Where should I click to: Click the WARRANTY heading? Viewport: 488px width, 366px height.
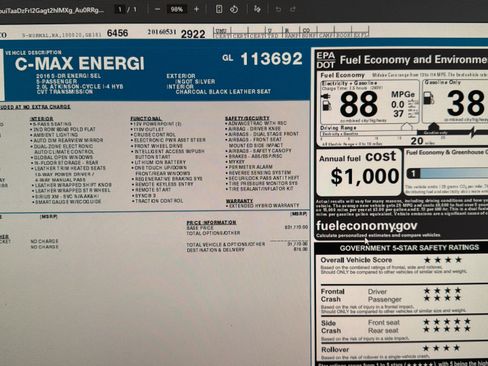click(239, 201)
